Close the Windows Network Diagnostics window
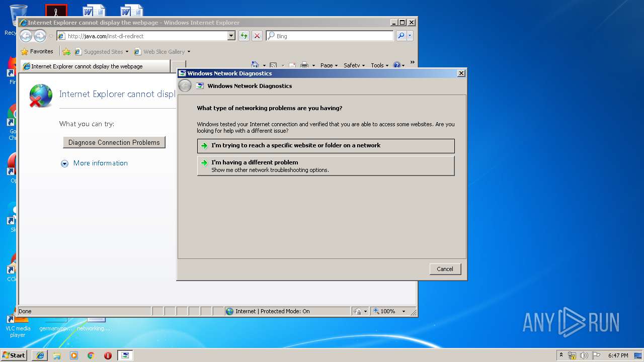644x362 pixels. [x=461, y=73]
